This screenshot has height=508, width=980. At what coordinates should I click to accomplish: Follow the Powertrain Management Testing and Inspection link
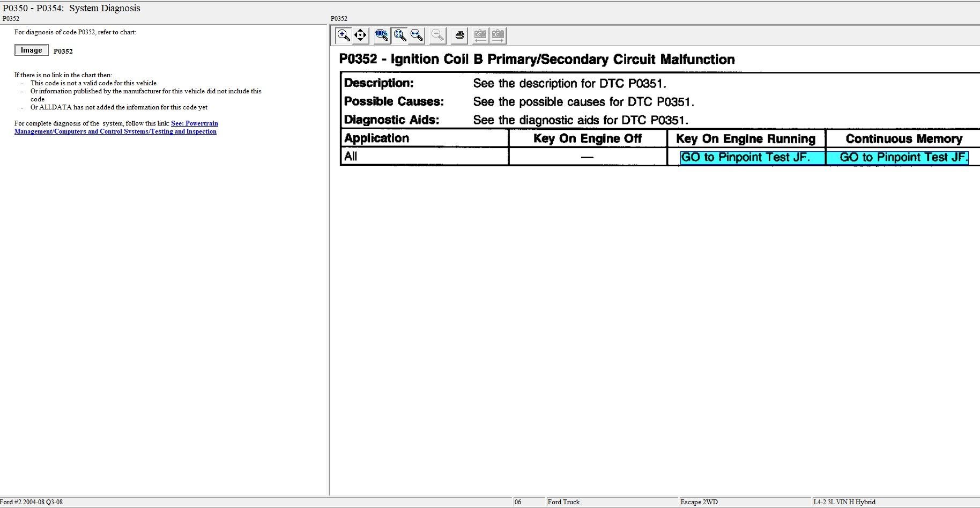point(116,127)
